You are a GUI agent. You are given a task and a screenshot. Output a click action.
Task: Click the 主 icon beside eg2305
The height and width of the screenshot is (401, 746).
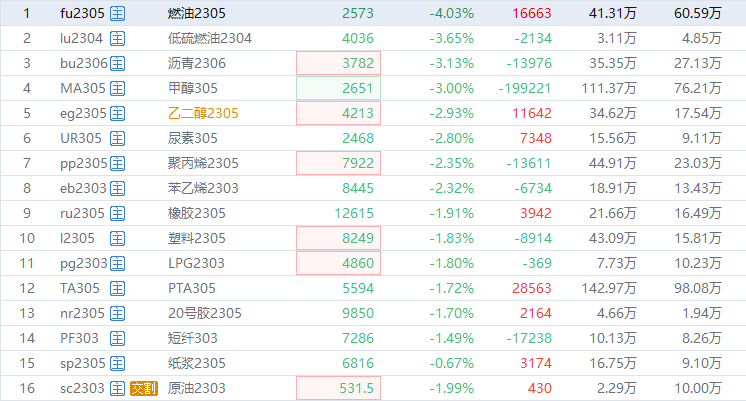click(118, 113)
